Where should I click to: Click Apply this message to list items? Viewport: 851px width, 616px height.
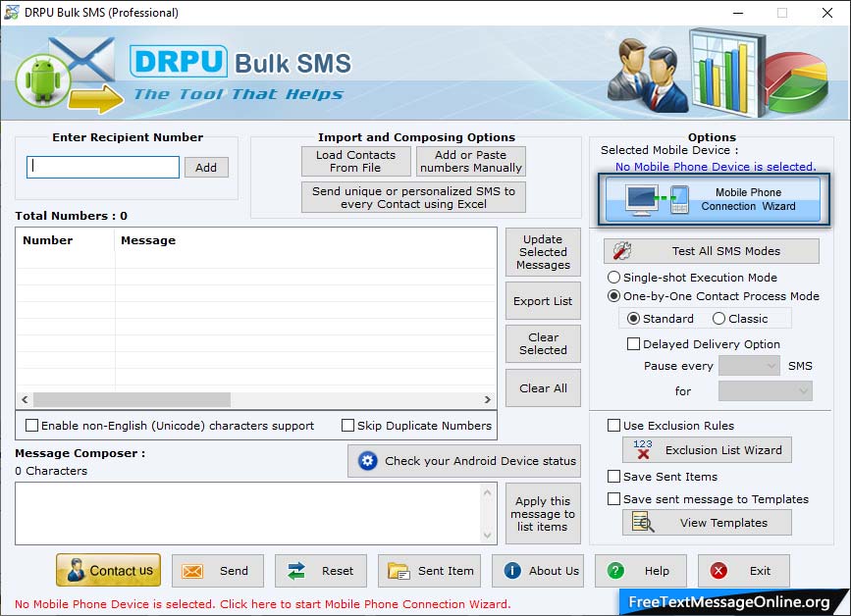(x=543, y=514)
